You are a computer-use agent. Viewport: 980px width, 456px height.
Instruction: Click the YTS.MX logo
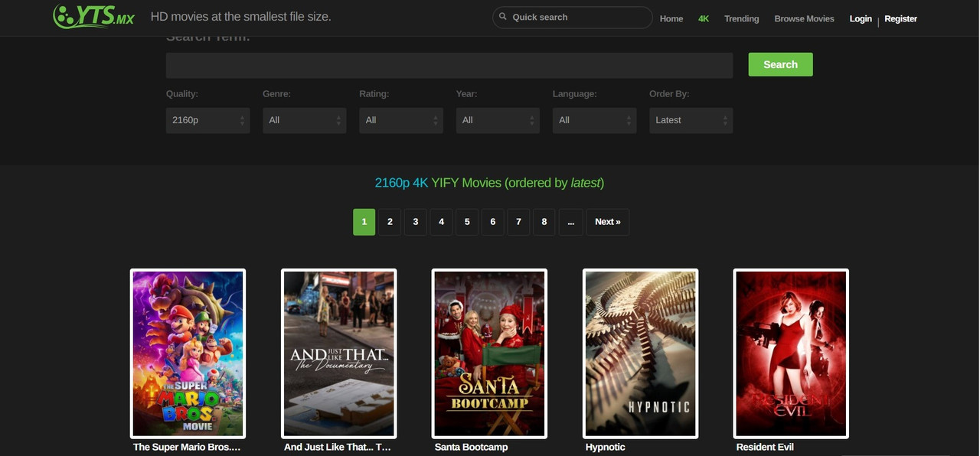[x=93, y=16]
